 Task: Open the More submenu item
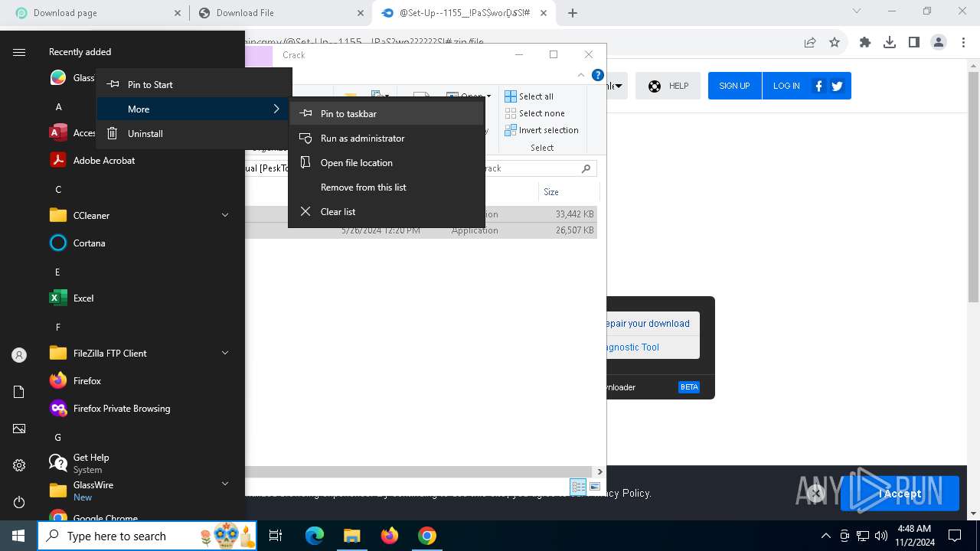[194, 109]
